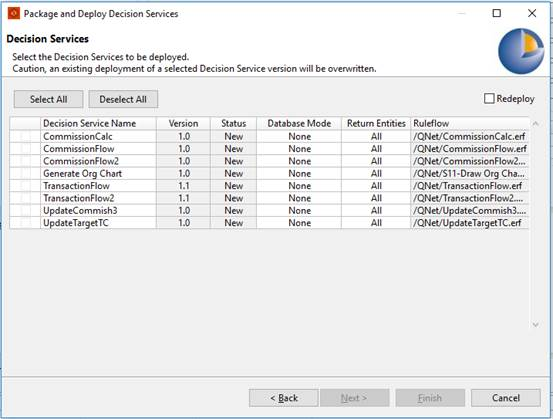Tick the checkbox for UpdateTargetTC row
The image size is (553, 419).
click(x=25, y=223)
